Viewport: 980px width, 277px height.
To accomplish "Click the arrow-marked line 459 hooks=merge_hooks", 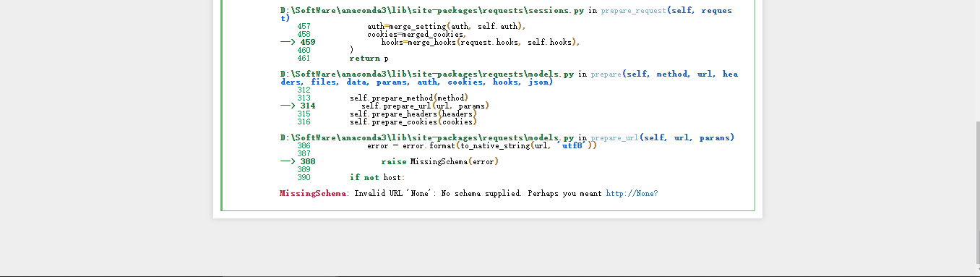I will pos(481,42).
